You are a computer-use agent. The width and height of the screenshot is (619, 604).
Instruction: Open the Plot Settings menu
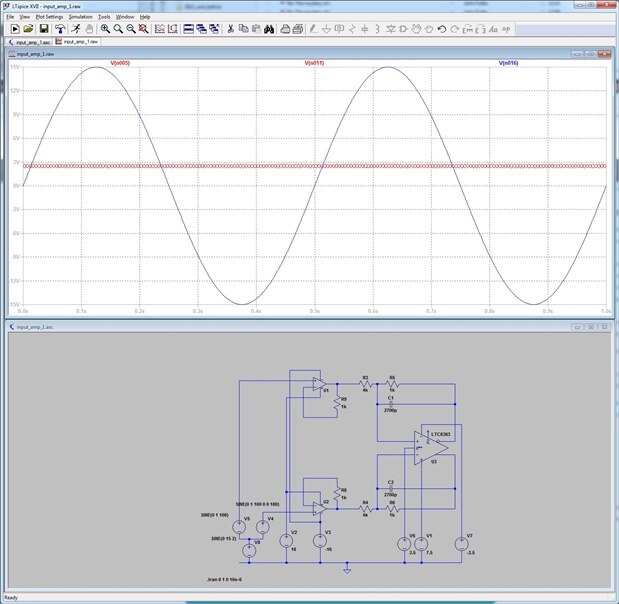pos(47,17)
